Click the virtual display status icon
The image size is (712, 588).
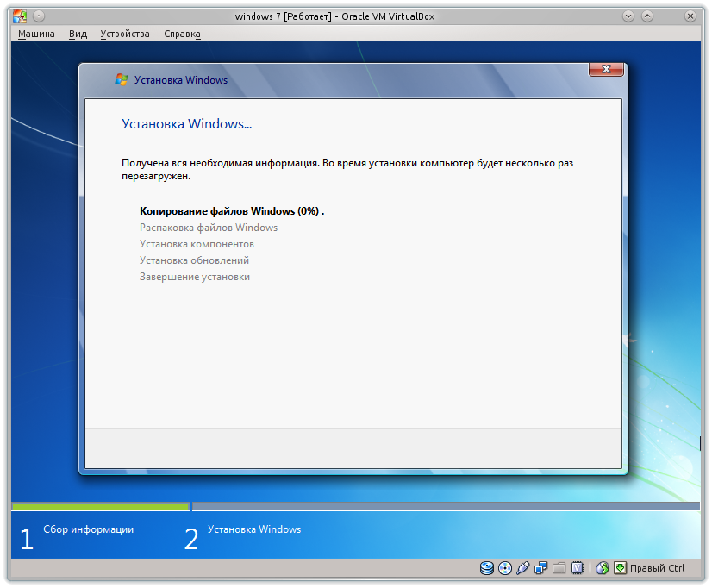tap(578, 568)
